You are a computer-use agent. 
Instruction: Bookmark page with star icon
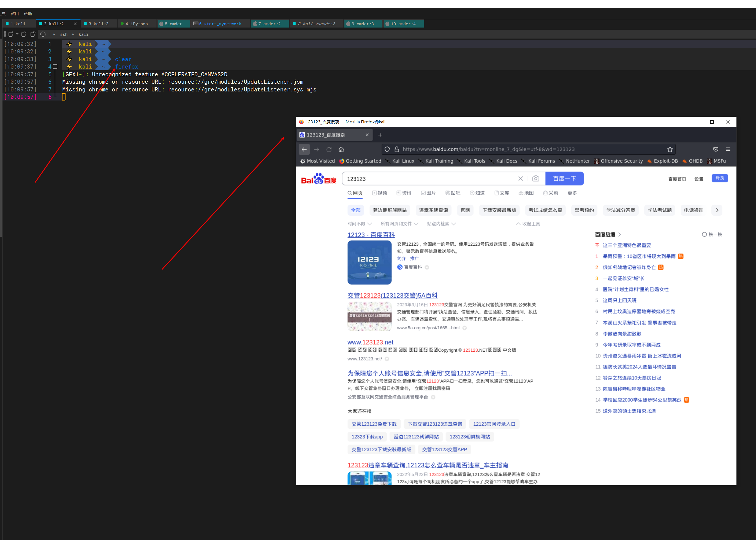pyautogui.click(x=670, y=149)
